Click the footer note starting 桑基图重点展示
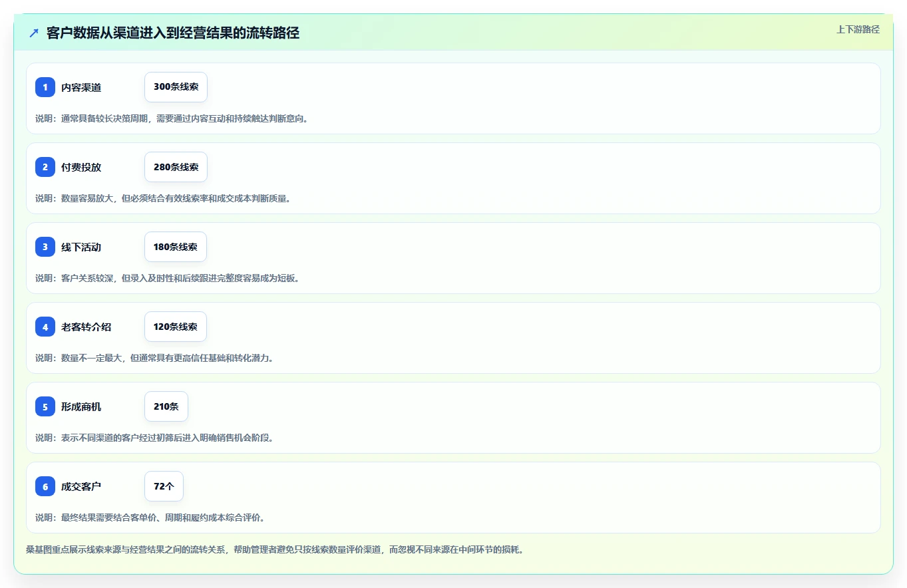This screenshot has height=588, width=907. point(275,550)
